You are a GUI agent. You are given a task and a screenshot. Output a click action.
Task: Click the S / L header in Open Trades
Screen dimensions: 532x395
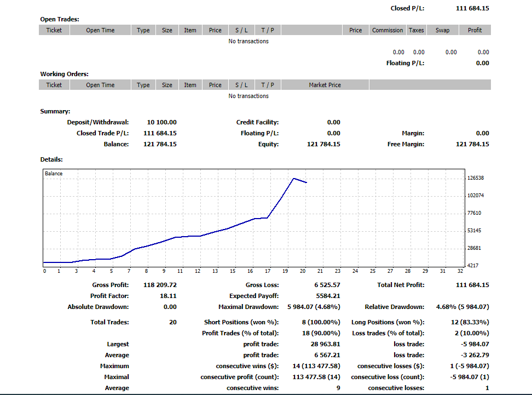click(x=241, y=30)
